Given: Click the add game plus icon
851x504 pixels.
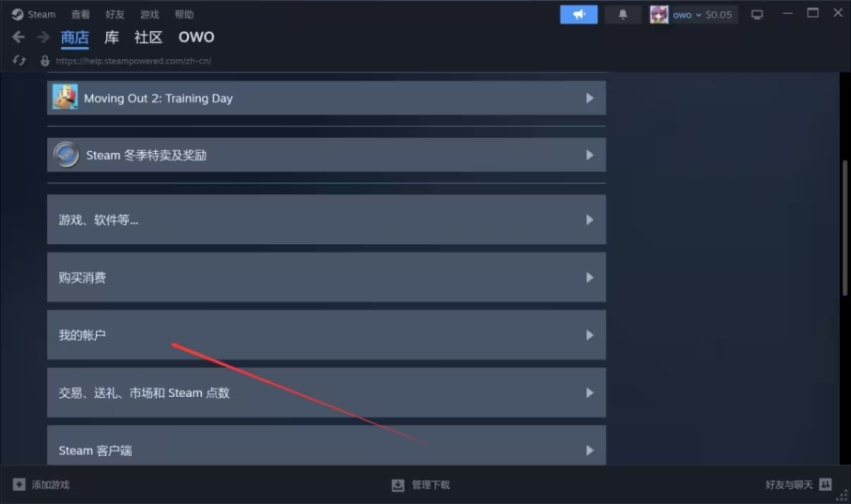Looking at the screenshot, I should pos(19,484).
